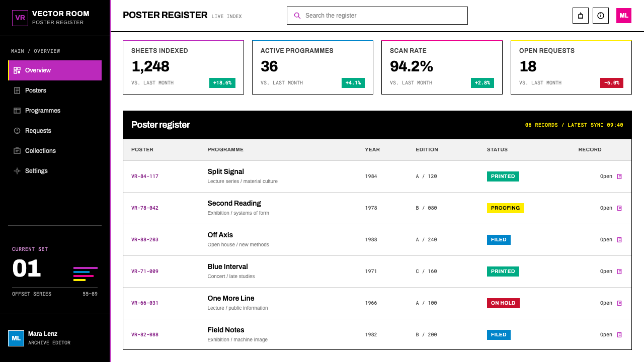Open the record for Field Notes
Screen dimensions: 644x362
(x=611, y=335)
